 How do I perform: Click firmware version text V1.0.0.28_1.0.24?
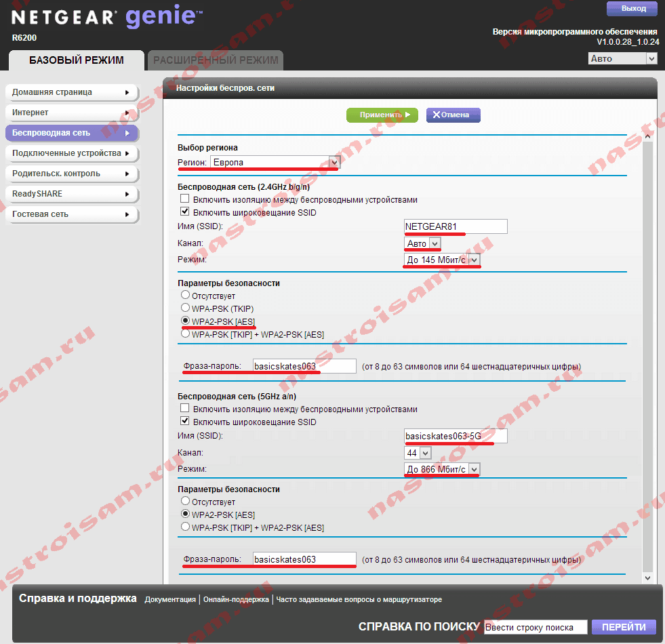628,42
